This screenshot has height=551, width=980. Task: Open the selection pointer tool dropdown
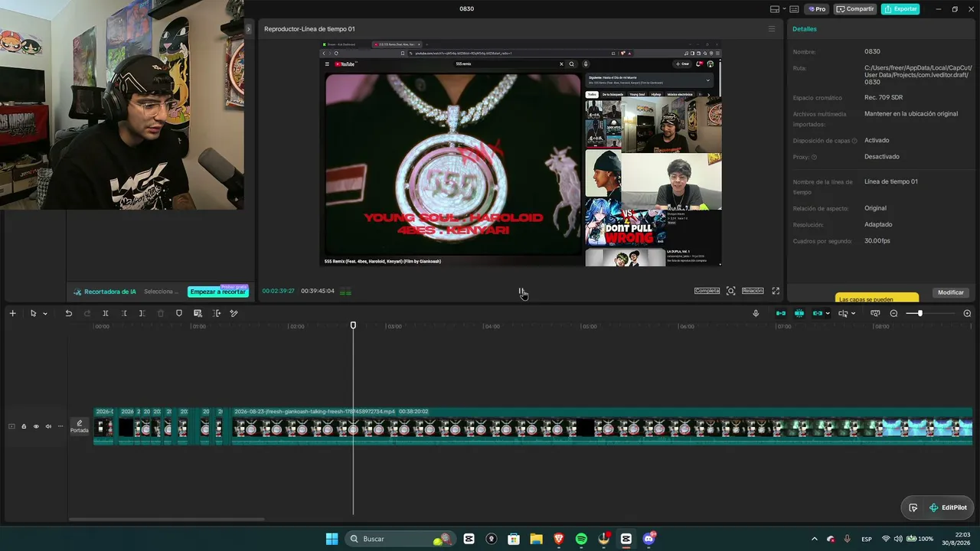[x=45, y=314]
